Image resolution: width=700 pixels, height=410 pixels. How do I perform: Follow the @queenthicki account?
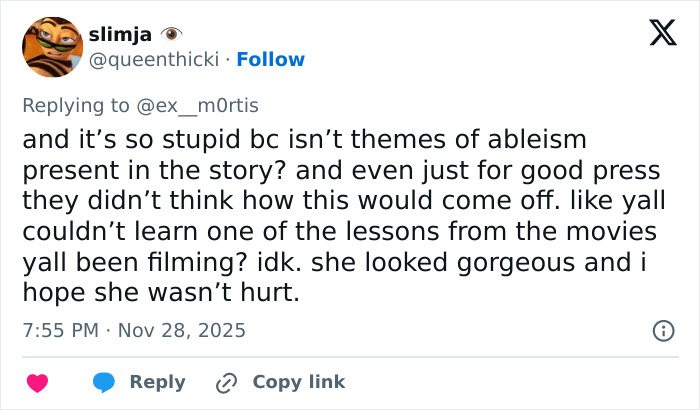[x=270, y=60]
